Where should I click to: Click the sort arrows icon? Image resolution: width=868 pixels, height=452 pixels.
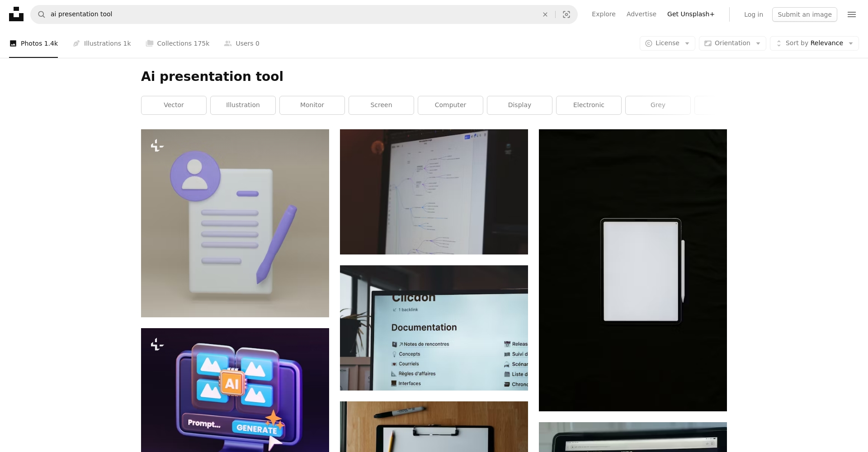778,43
